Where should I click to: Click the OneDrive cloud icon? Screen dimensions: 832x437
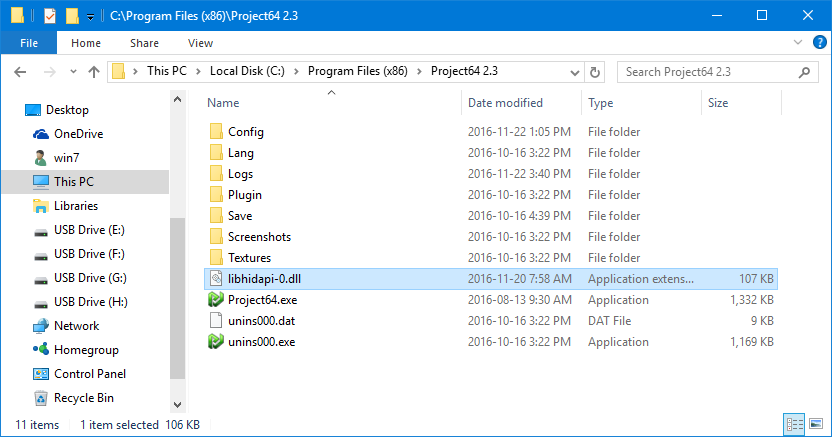41,134
